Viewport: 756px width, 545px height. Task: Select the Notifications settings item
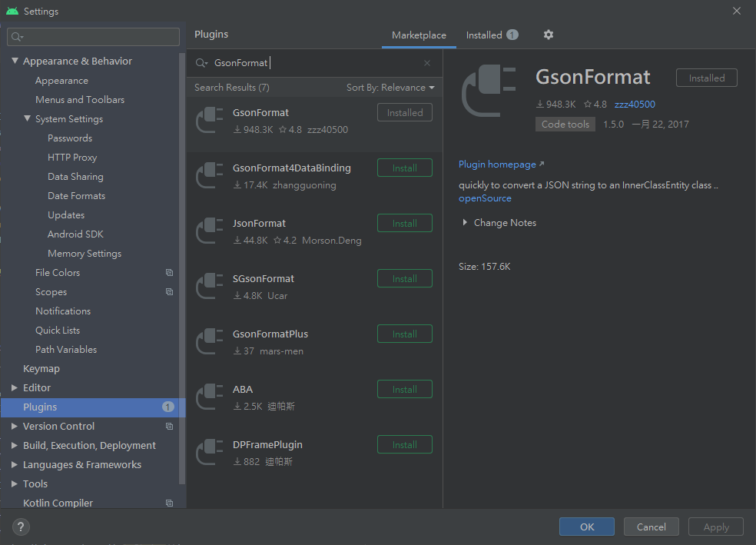pyautogui.click(x=63, y=311)
